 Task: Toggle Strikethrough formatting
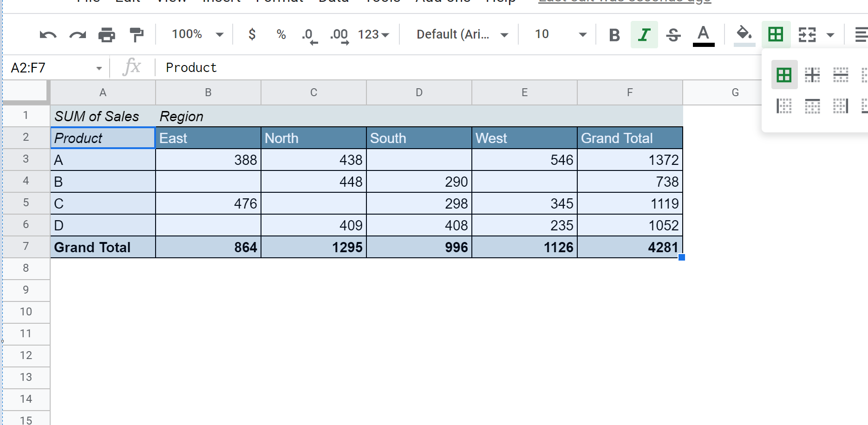(673, 35)
